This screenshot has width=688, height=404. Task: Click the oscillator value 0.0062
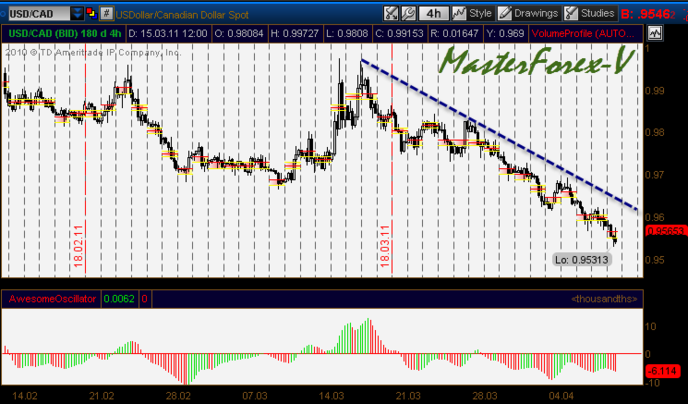point(120,299)
